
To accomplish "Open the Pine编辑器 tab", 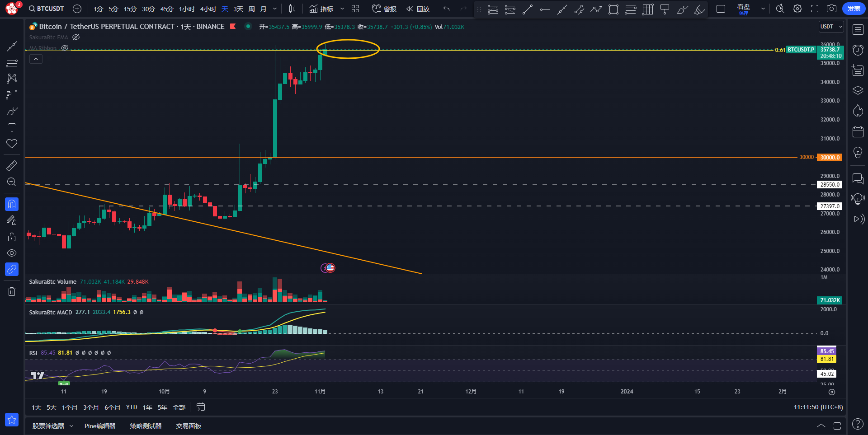I will [100, 426].
